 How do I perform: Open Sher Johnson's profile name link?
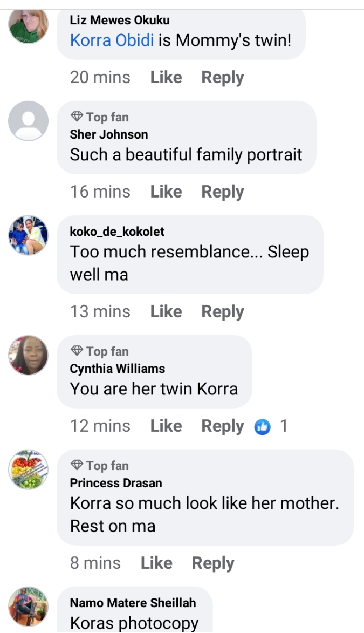pyautogui.click(x=109, y=134)
